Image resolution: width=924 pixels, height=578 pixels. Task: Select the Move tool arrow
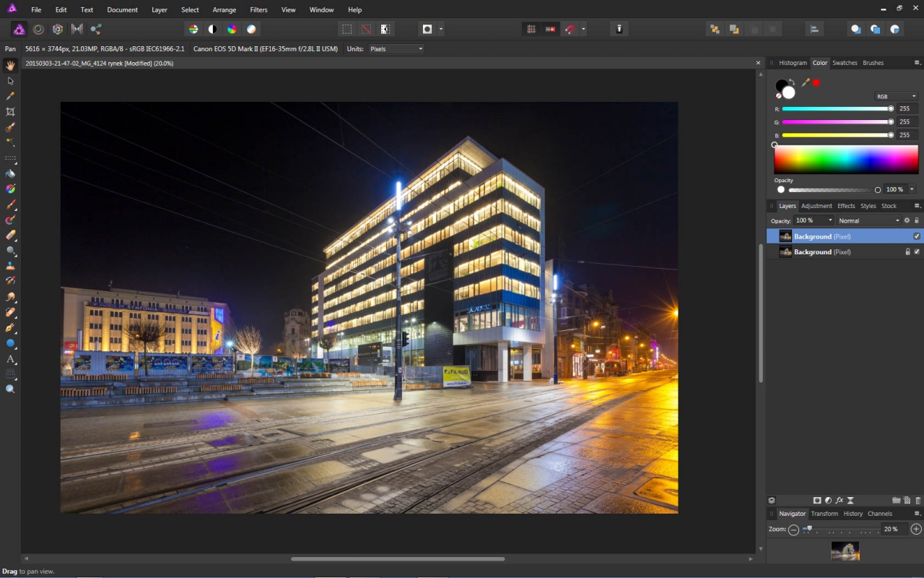pos(10,81)
